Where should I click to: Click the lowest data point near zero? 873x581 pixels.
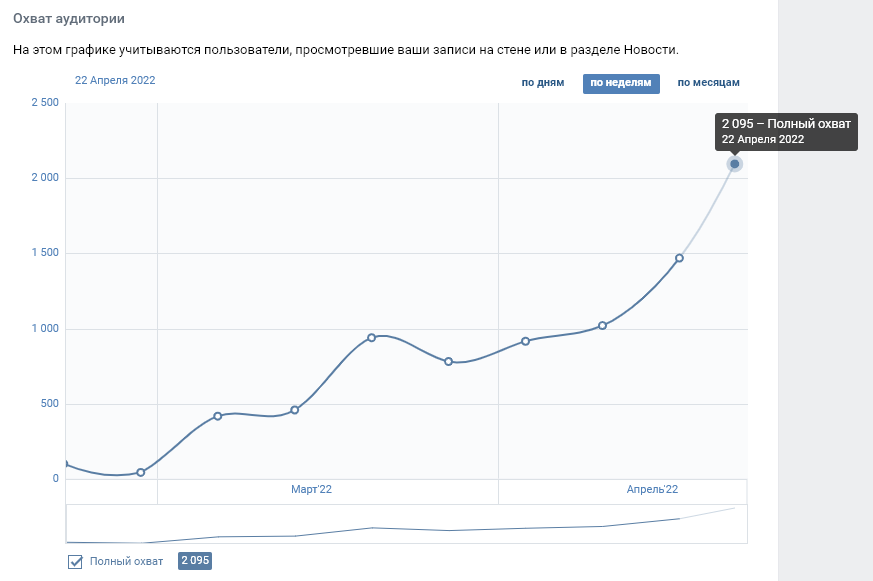point(141,472)
